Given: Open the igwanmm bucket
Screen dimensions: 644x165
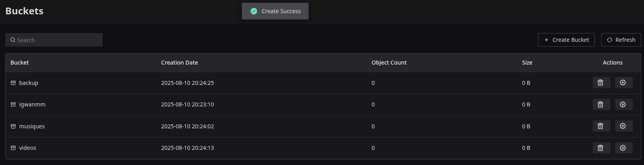Looking at the screenshot, I should pos(32,104).
